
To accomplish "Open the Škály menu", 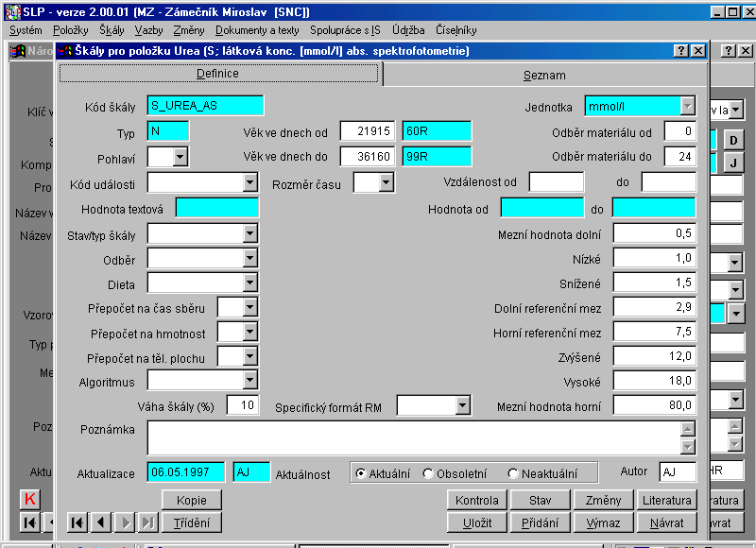I will (x=112, y=30).
